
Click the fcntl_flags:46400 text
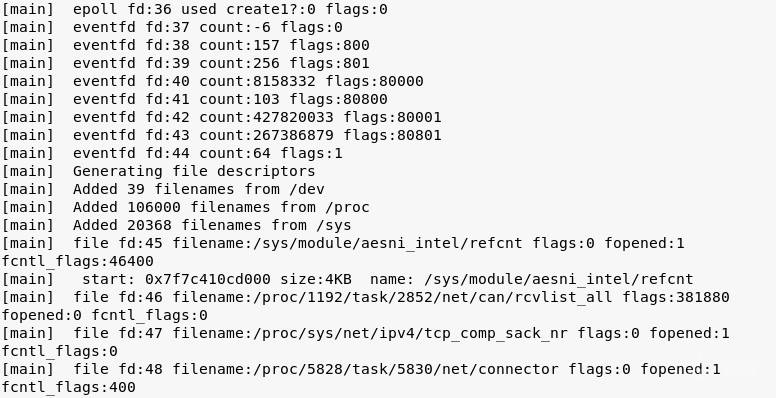point(78,261)
